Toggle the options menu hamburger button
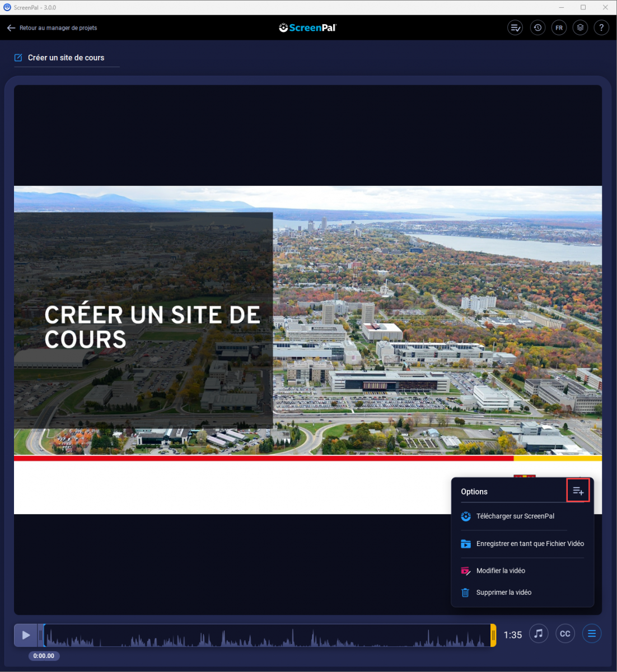Viewport: 617px width, 672px height. click(x=592, y=634)
